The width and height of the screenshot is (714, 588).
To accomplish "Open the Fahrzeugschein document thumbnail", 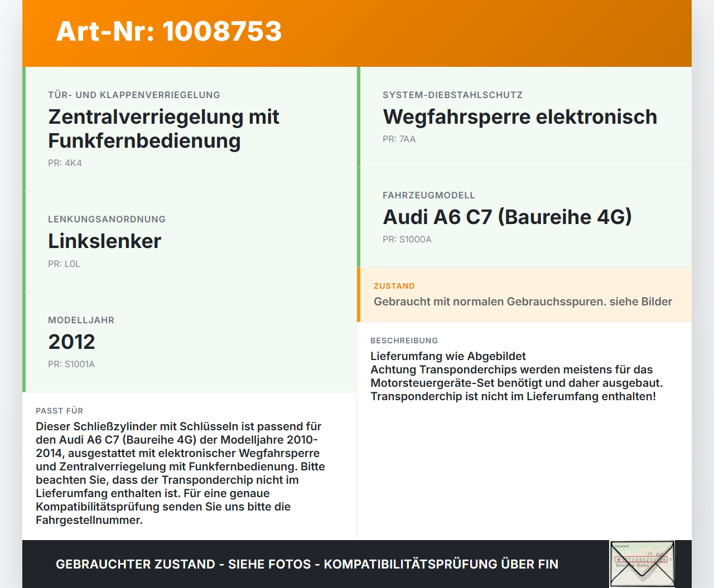I will [x=642, y=563].
